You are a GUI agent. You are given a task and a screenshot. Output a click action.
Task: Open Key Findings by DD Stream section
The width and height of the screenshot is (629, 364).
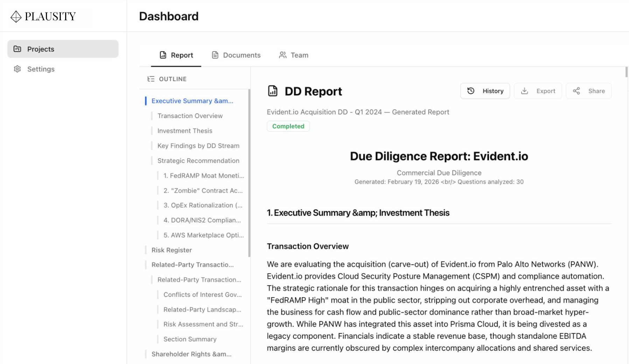coord(198,146)
